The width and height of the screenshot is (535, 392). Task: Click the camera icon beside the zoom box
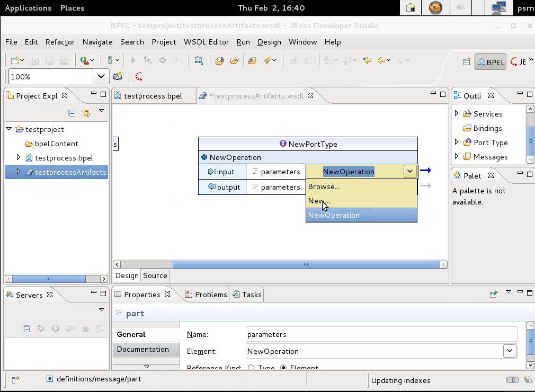click(x=118, y=76)
